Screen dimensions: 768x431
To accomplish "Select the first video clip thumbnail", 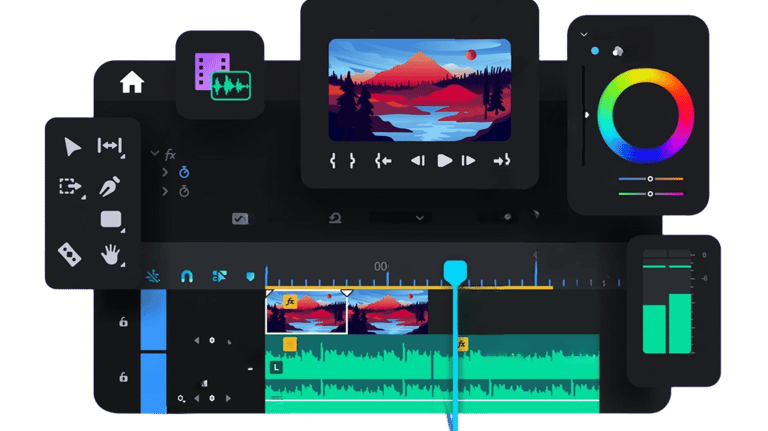I will coord(307,312).
